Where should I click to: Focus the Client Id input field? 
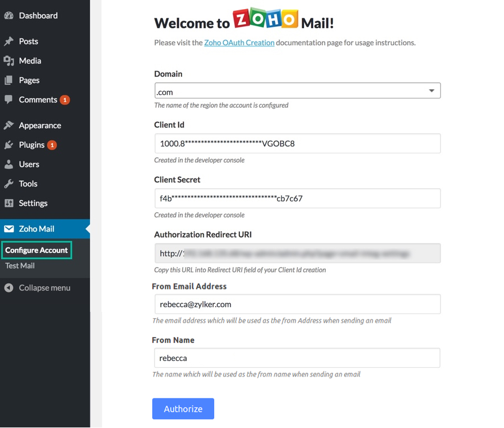tap(298, 144)
